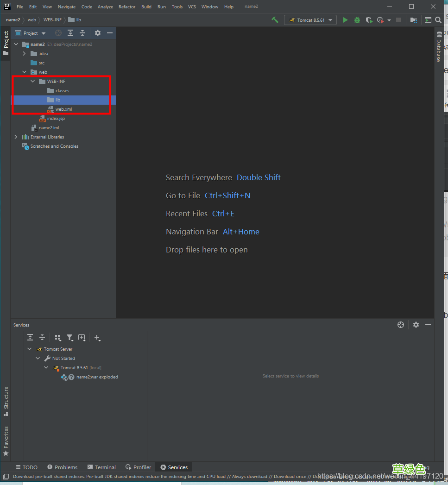Screen dimensions: 448x485
Task: Open the Refactor menu
Action: 127,7
